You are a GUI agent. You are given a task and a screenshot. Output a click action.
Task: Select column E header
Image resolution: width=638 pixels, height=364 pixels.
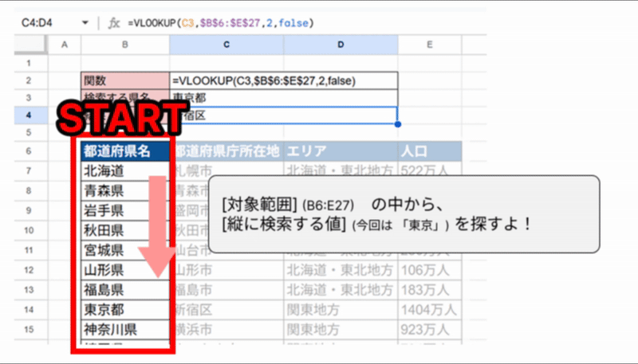coord(429,45)
